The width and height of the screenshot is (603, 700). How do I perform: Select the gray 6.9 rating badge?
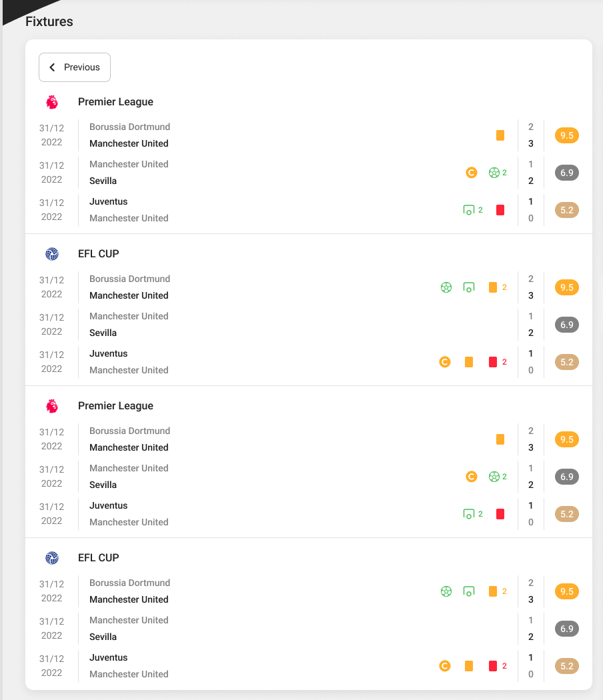[x=566, y=173]
